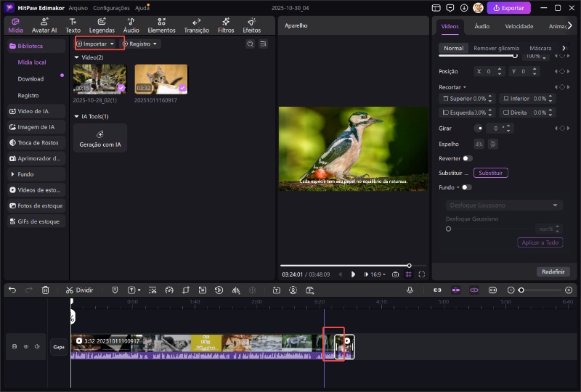Screen dimensions: 581x392
Task: Toggle track visibility eye icon
Action: coord(26,346)
